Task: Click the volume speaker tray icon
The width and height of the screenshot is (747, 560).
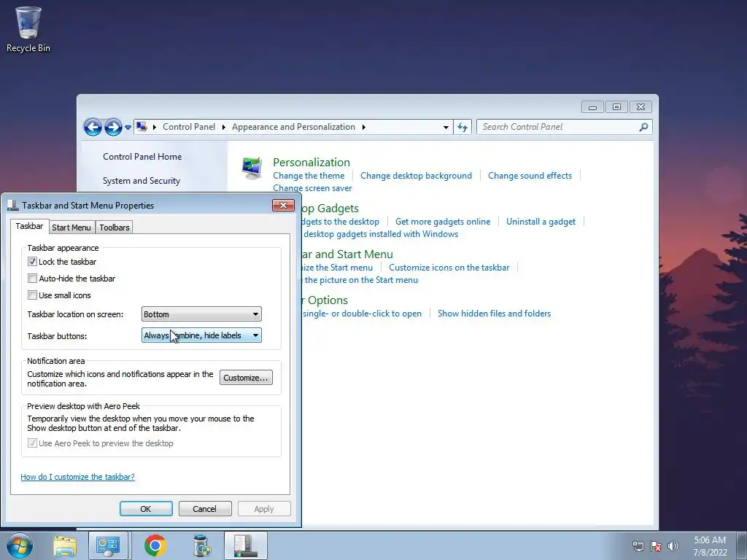Action: pos(673,546)
